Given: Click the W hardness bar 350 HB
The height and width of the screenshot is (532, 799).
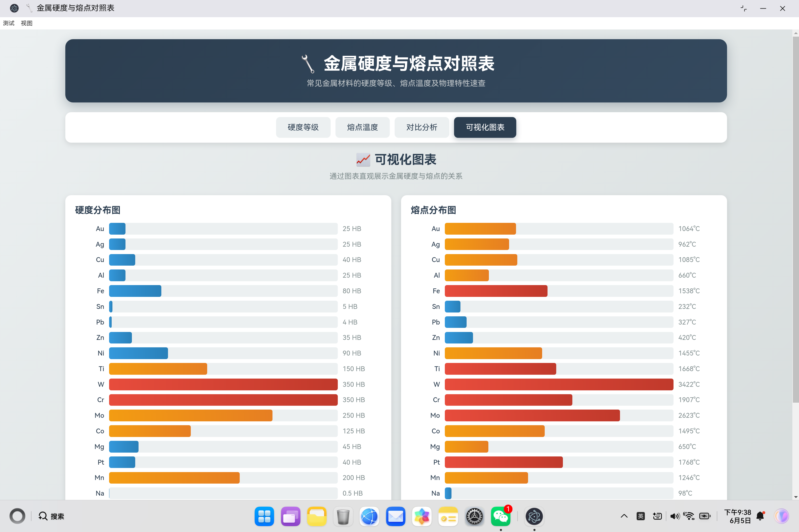Looking at the screenshot, I should (223, 384).
